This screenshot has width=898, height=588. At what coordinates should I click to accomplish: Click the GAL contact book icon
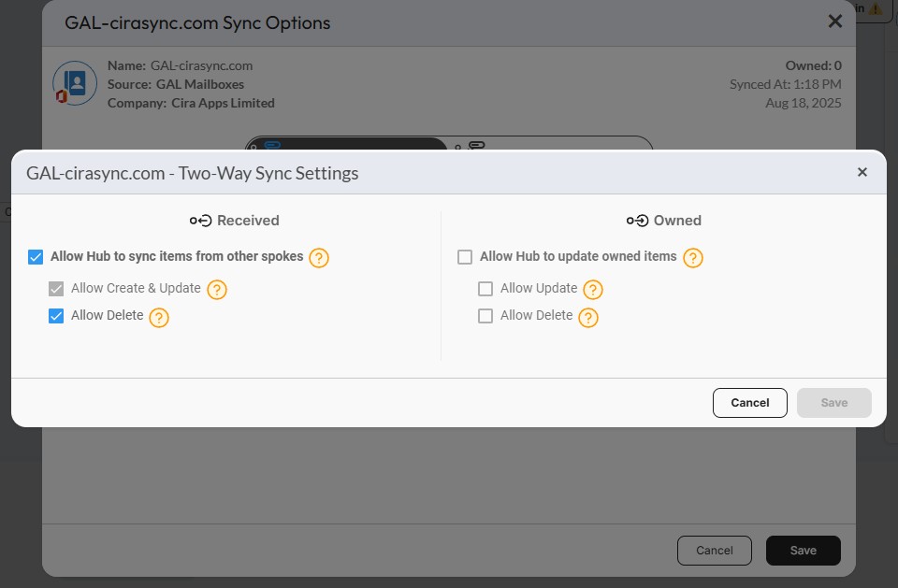click(x=75, y=83)
